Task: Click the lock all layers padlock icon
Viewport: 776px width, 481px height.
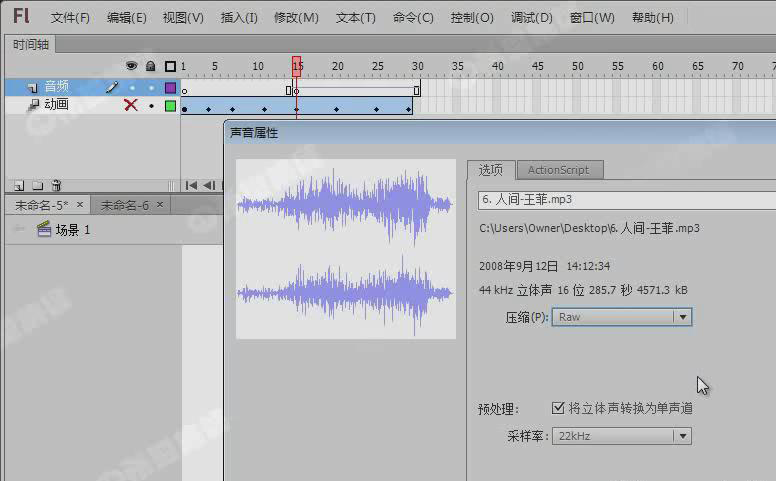Action: point(150,67)
